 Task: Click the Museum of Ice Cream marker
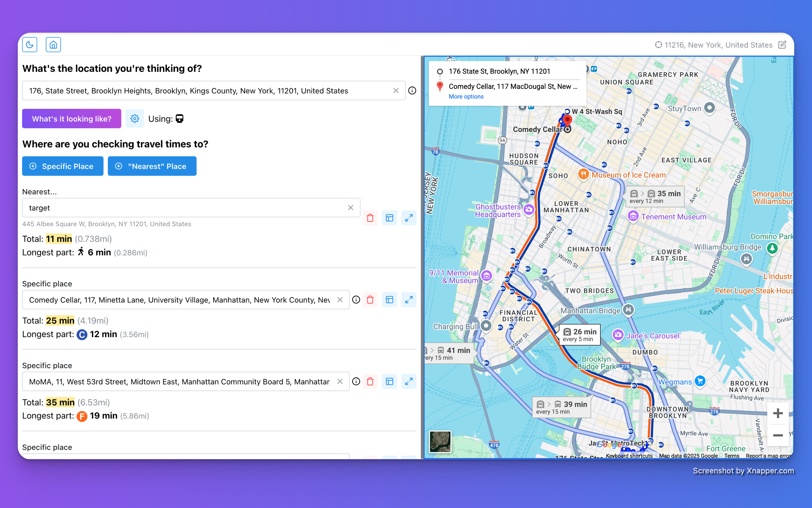coord(584,174)
